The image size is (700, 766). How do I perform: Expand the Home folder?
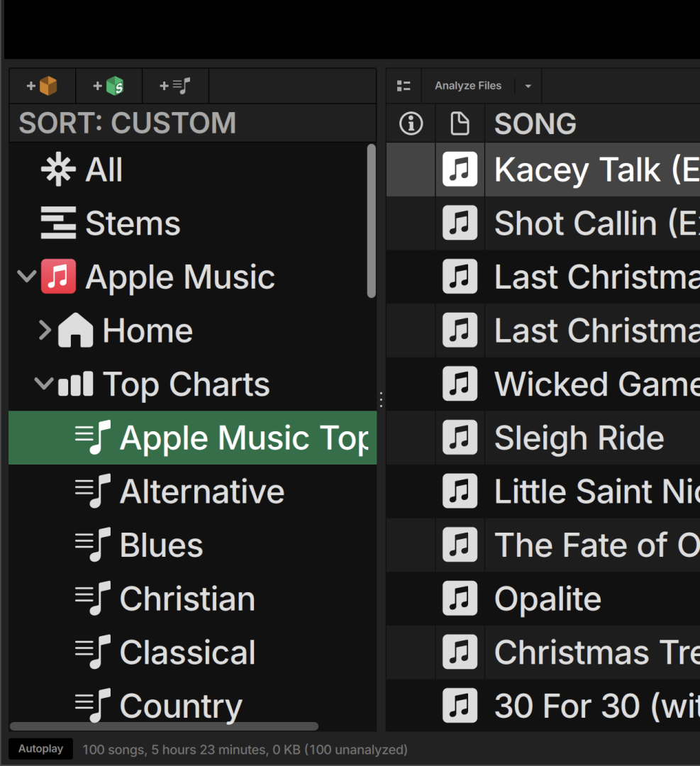(45, 331)
